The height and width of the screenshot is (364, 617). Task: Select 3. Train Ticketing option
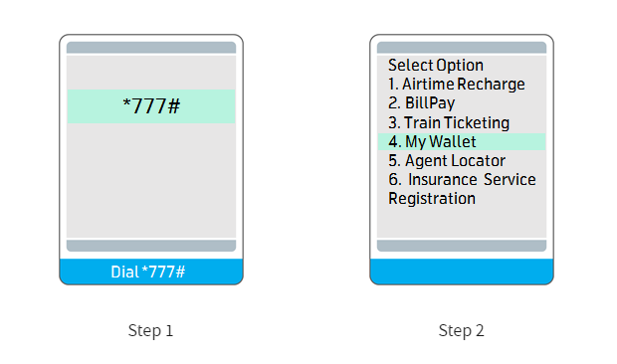449,122
